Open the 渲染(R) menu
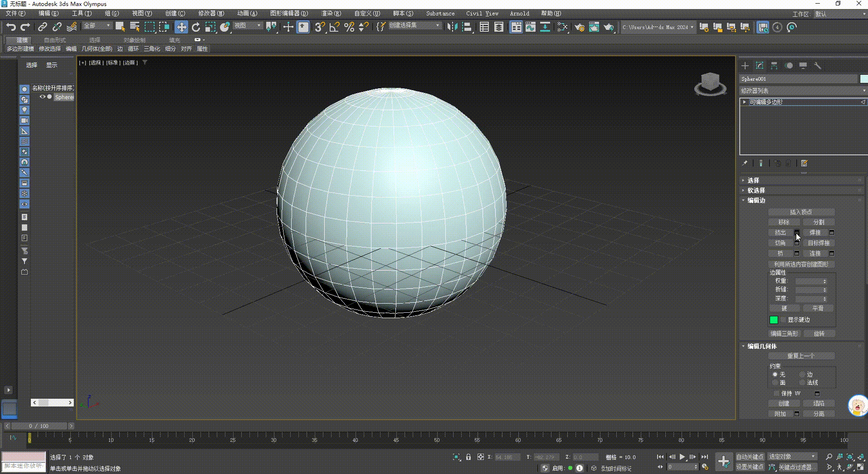This screenshot has height=474, width=868. point(331,13)
